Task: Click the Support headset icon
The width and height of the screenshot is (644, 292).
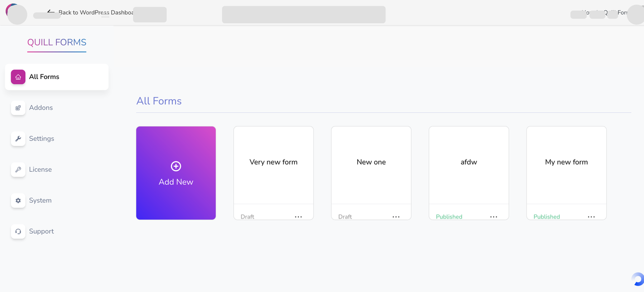Action: pos(18,232)
